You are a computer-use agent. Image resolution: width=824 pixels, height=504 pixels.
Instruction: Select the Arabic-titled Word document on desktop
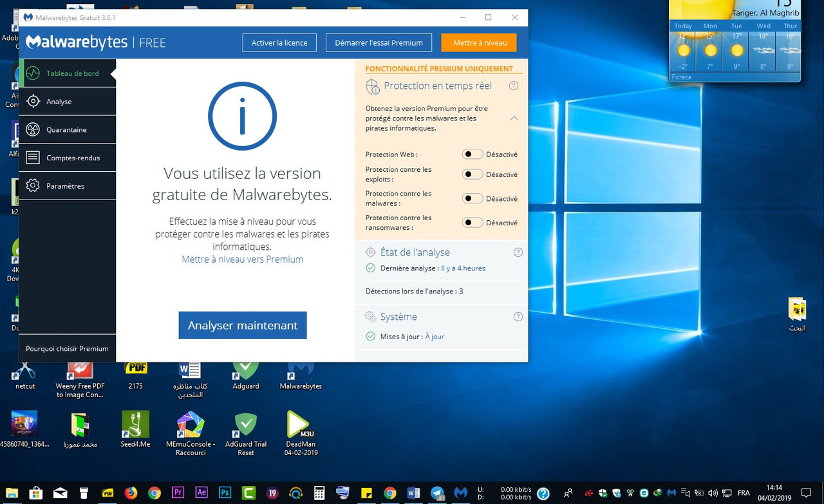[x=190, y=380]
